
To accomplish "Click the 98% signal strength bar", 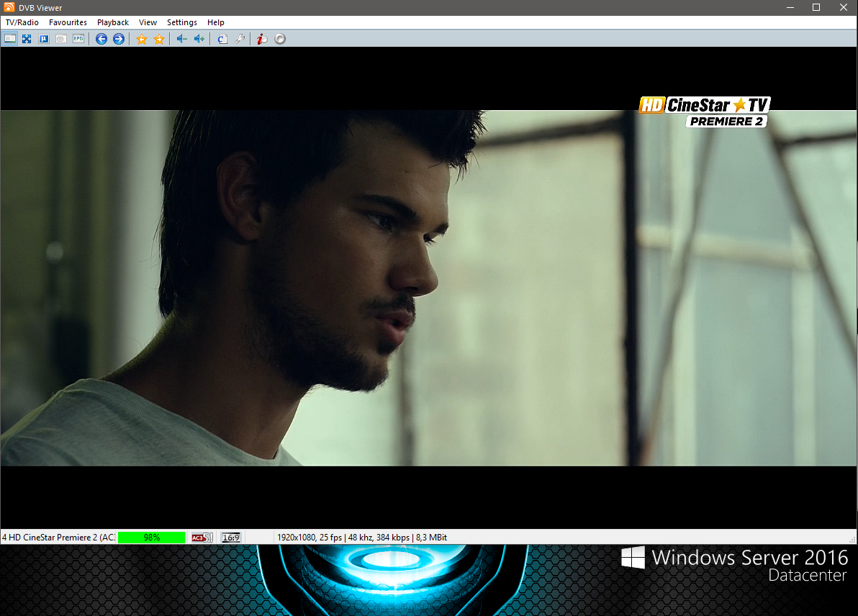I will (152, 538).
